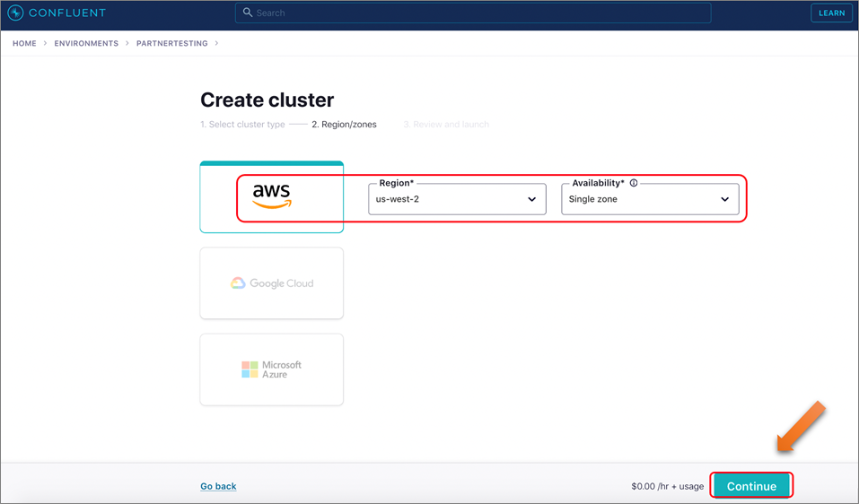Open PARTNERTESTING breadcrumb
The height and width of the screenshot is (504, 859).
[172, 43]
